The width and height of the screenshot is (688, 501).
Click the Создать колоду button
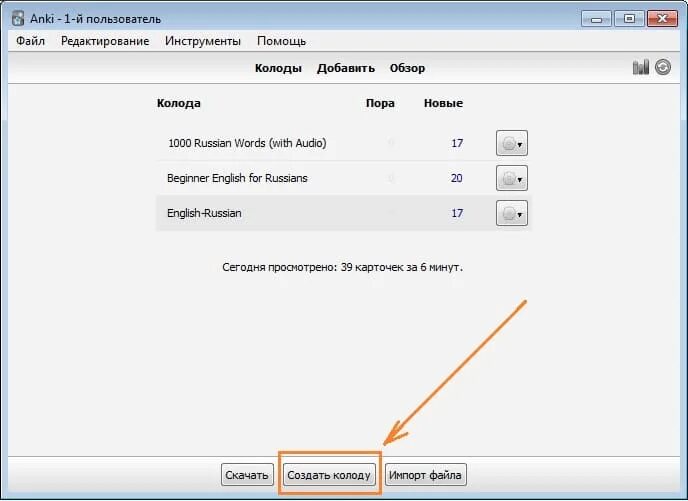click(329, 475)
